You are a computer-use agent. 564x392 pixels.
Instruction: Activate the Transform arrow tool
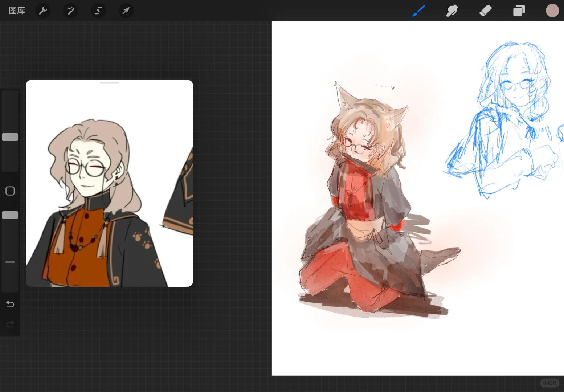pyautogui.click(x=126, y=11)
